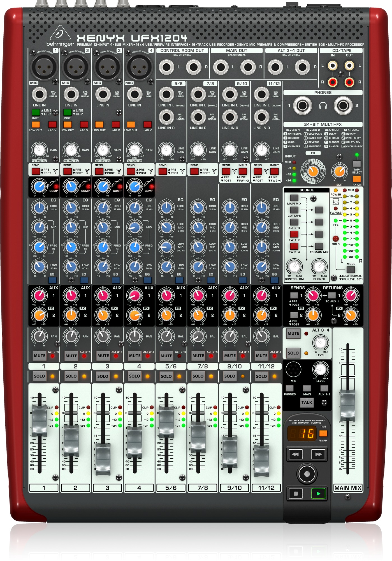Toggle the EQ button on channel 7/8
The image size is (392, 561).
click(x=211, y=280)
